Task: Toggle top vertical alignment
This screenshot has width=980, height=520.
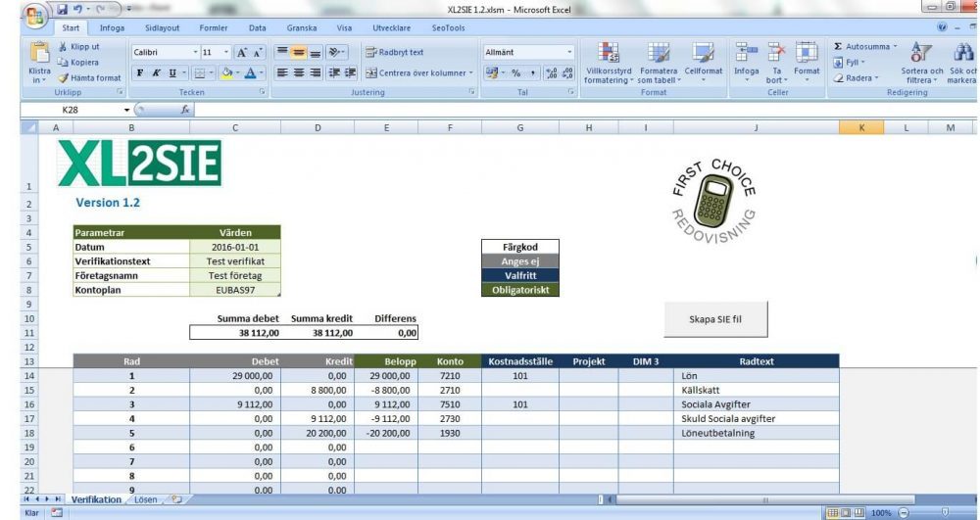Action: pos(282,53)
